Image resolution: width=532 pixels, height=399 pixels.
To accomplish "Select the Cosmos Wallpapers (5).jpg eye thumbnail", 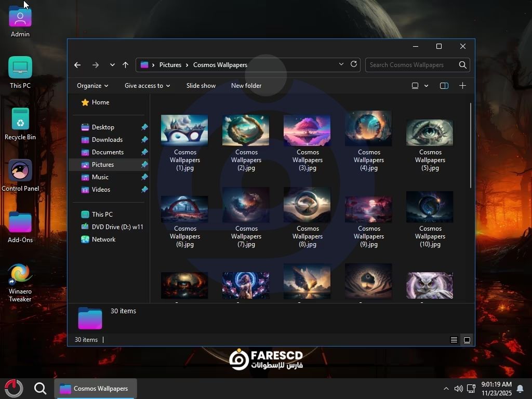I will (x=430, y=133).
